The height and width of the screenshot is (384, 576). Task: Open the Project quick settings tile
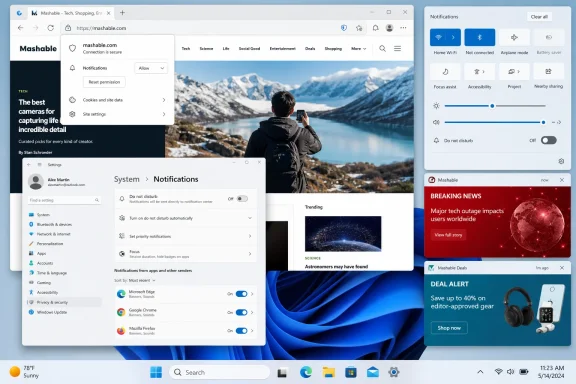[514, 72]
